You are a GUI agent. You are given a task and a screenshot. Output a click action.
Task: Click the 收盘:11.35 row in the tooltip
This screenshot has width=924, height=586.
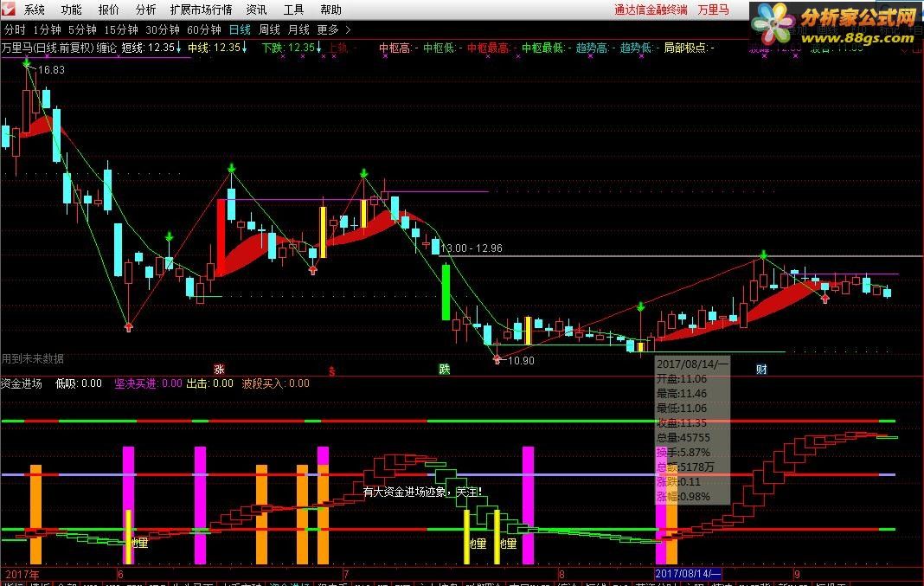[682, 422]
